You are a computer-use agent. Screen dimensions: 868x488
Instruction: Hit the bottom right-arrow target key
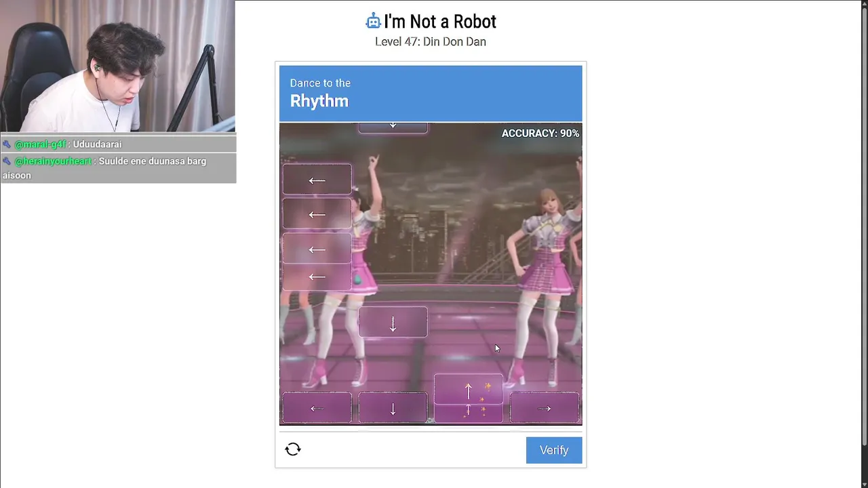(x=545, y=409)
